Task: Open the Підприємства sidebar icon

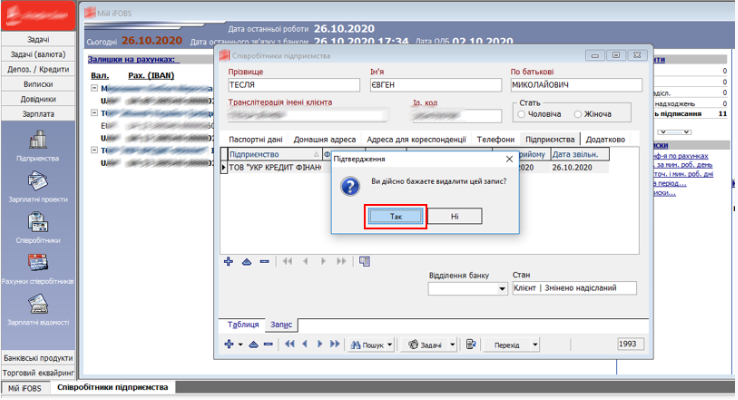Action: pos(38,140)
